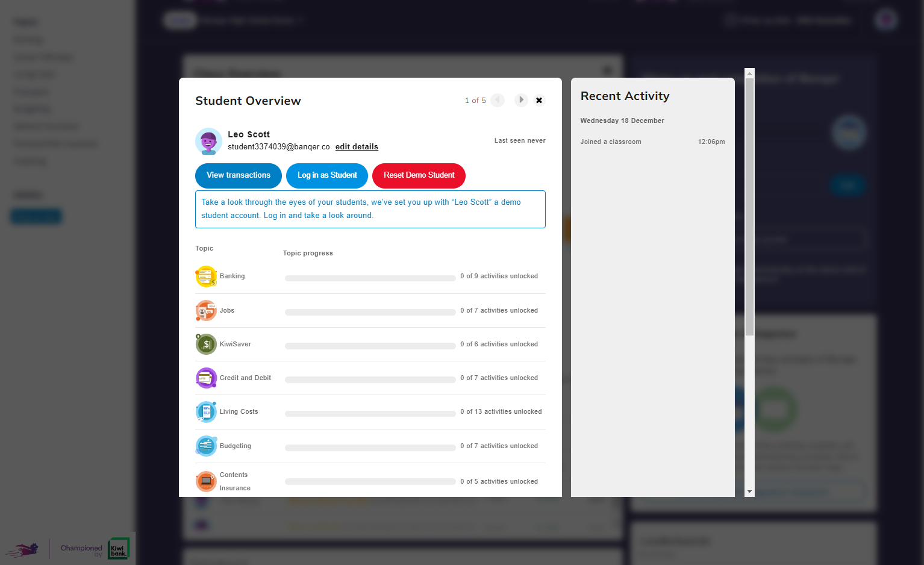Click the Leo Scott name heading
924x565 pixels.
tap(249, 134)
